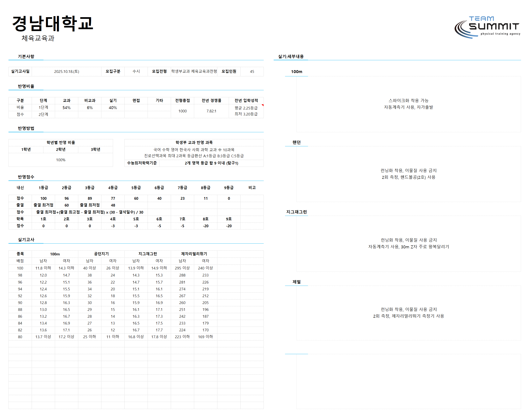The height and width of the screenshot is (416, 532).
Task: Click 제자리멀리뛰기 측정기 사용 note
Action: 418,316
